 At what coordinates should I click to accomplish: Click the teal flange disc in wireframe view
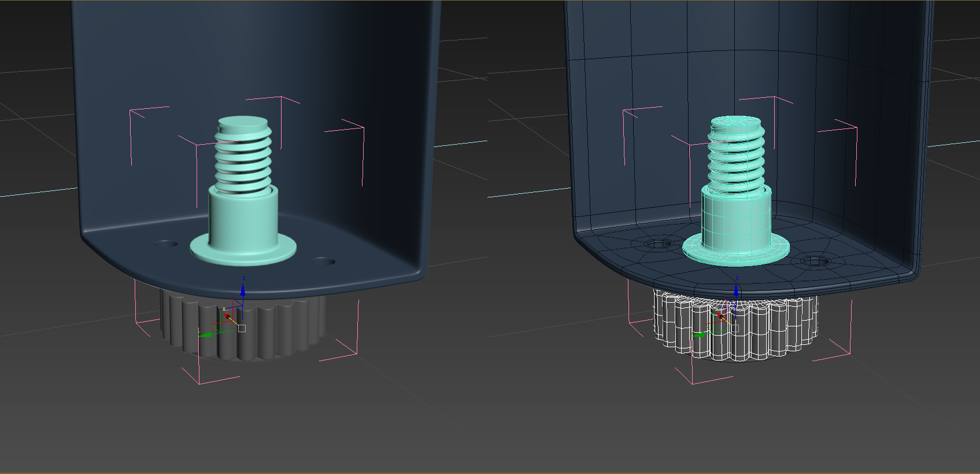736,250
